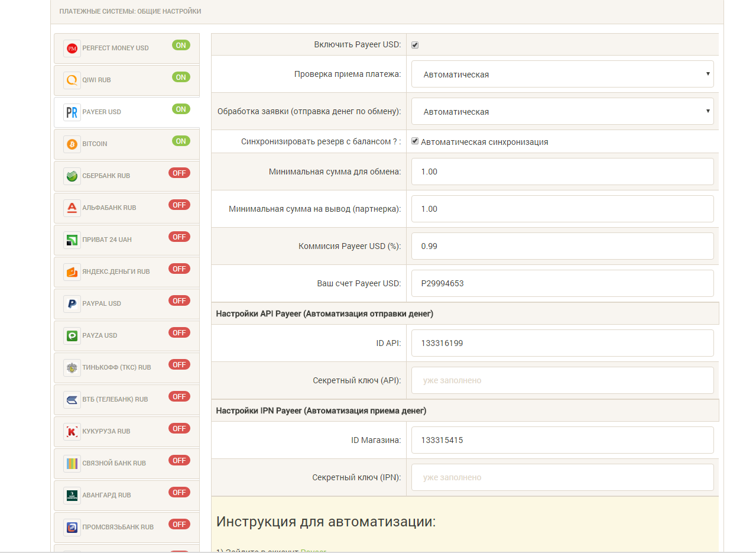Select the Сбербанк RUB menu item

(126, 176)
